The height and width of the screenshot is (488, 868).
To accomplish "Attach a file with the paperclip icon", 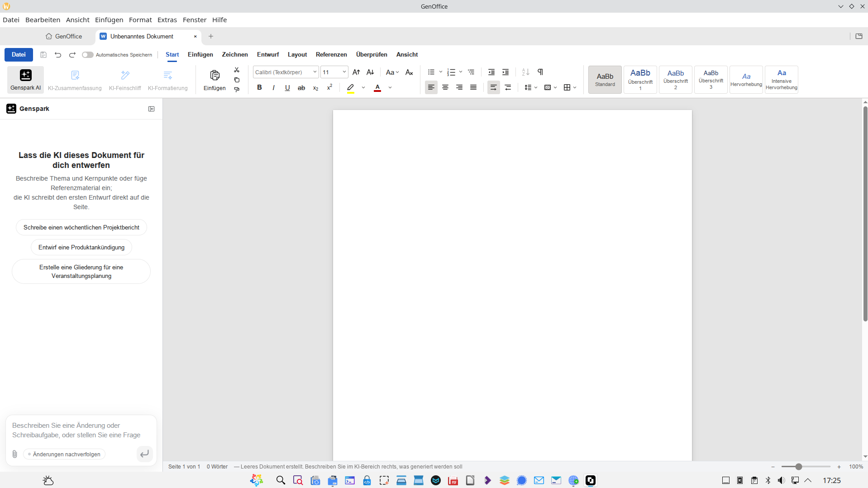I will 15,454.
